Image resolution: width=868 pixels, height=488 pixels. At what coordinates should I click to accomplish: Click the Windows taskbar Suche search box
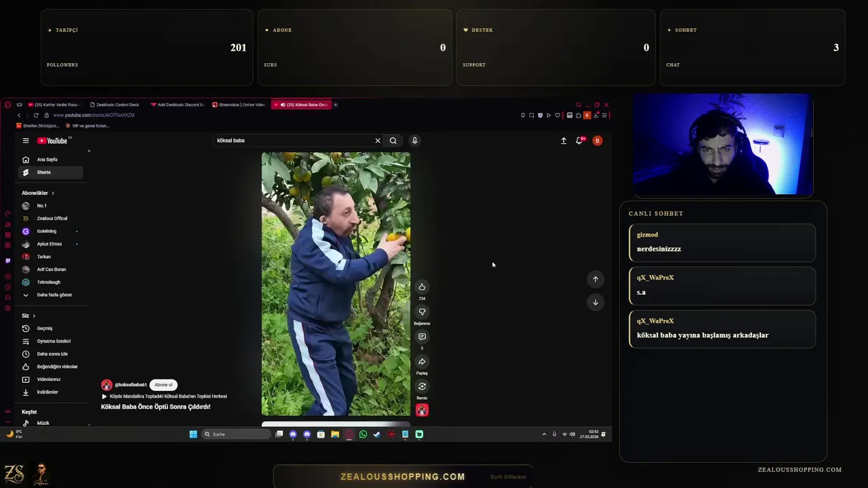(237, 434)
